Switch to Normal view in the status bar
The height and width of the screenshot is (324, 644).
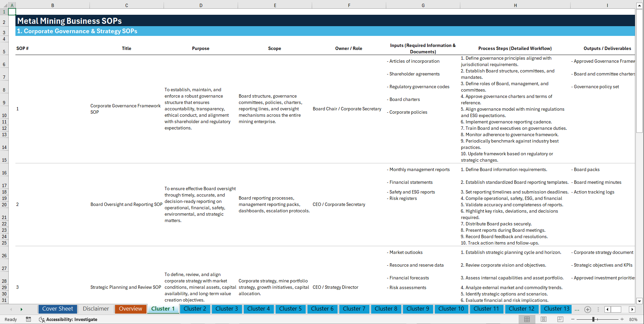click(527, 319)
